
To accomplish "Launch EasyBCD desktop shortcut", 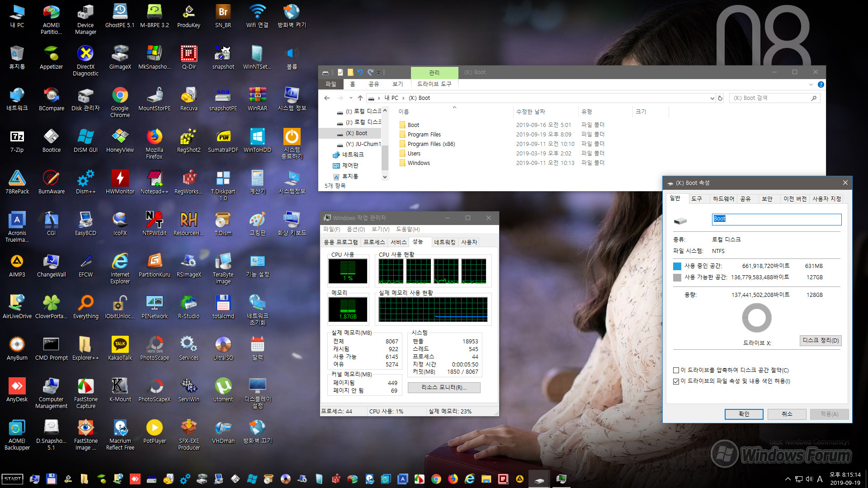I will click(85, 224).
